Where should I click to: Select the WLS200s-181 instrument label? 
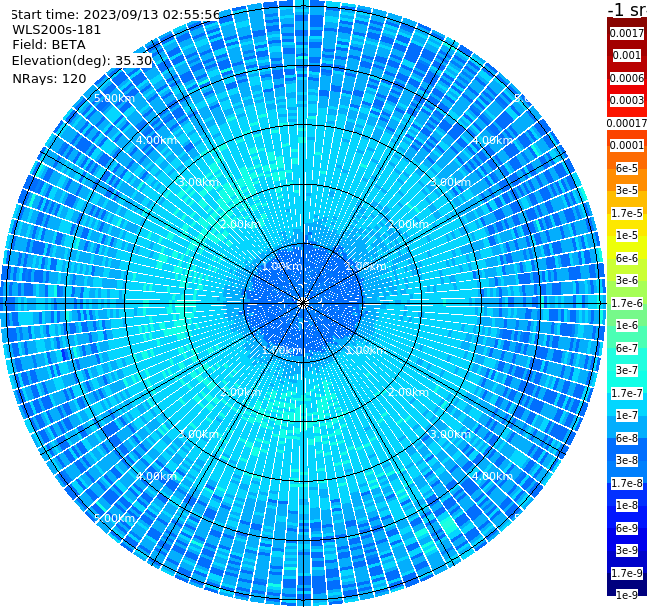click(x=57, y=30)
